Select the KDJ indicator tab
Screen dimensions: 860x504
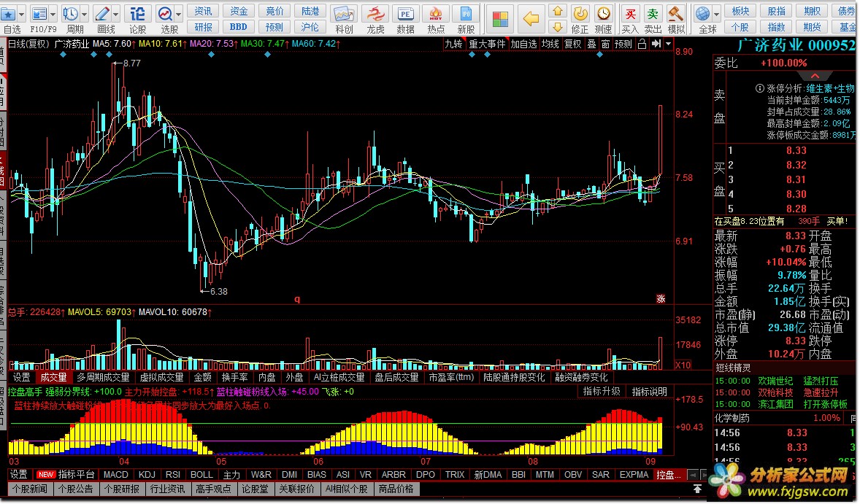point(147,474)
